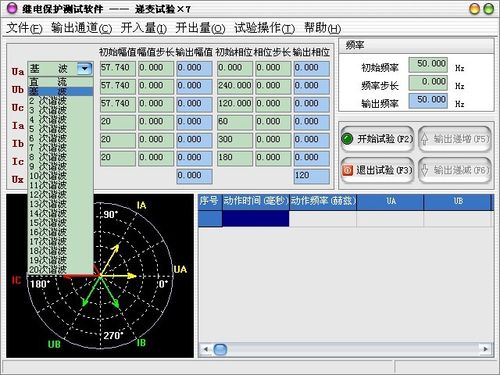Click the IA label in phasor diagram
500x375 pixels.
coord(141,205)
